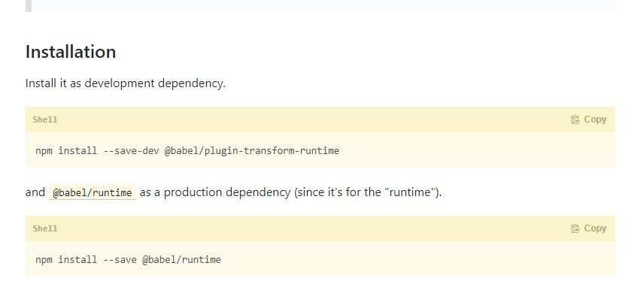
Task: Click the first Shell language label
Action: tap(45, 119)
